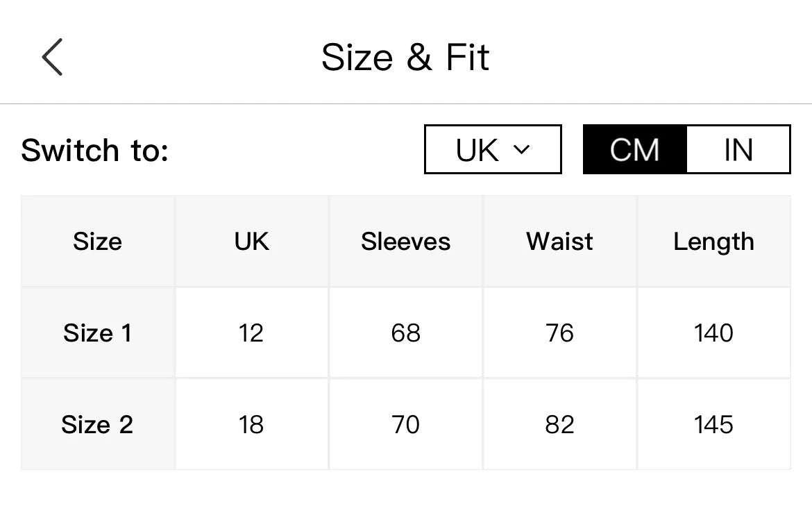Click UK value 18 for Size 2
The height and width of the screenshot is (529, 812).
coord(251,424)
